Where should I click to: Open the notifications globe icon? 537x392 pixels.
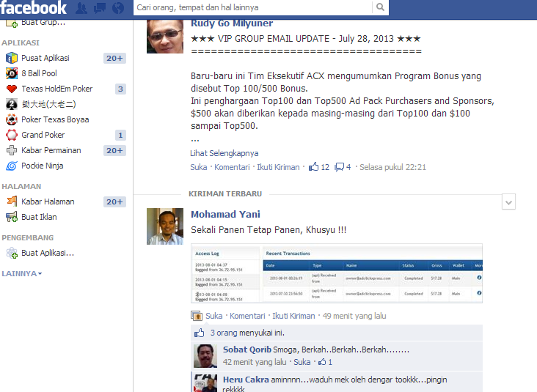click(118, 8)
